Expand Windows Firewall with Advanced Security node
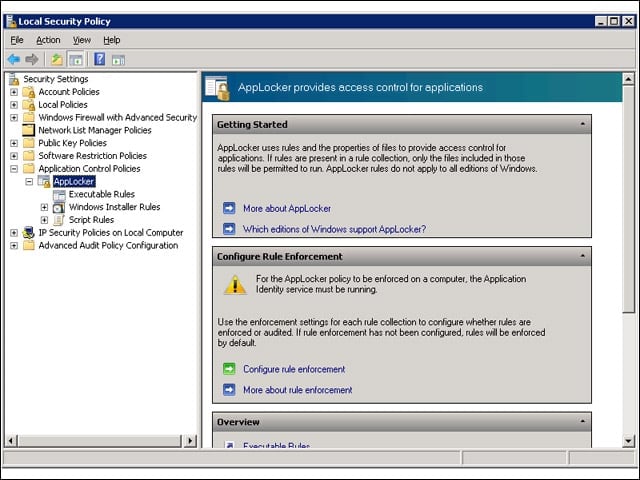 tap(14, 118)
